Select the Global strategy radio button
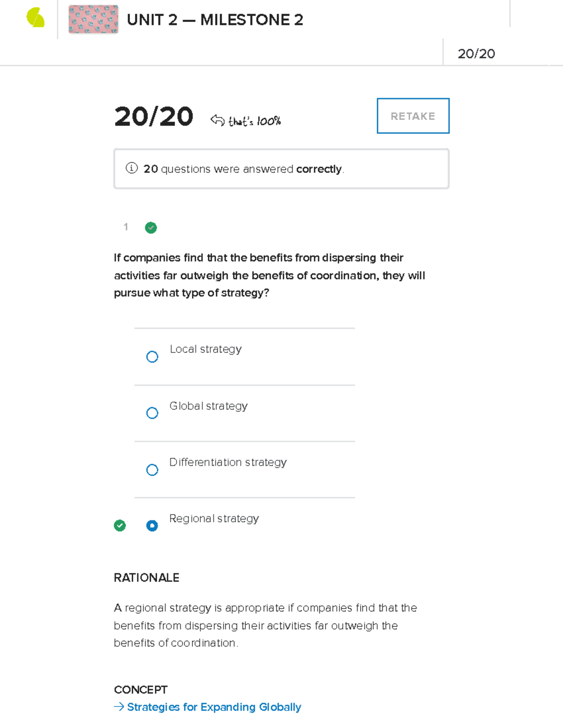The image size is (563, 728). [152, 413]
